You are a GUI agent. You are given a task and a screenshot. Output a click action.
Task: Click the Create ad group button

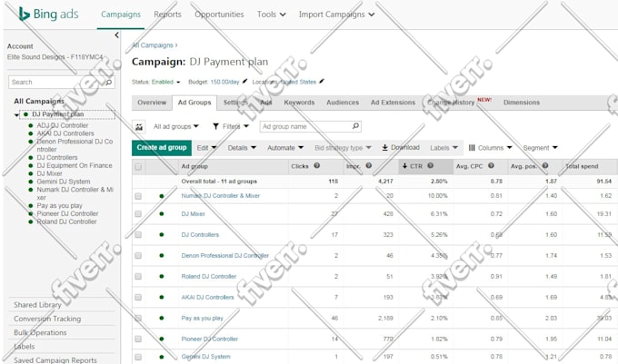[162, 148]
